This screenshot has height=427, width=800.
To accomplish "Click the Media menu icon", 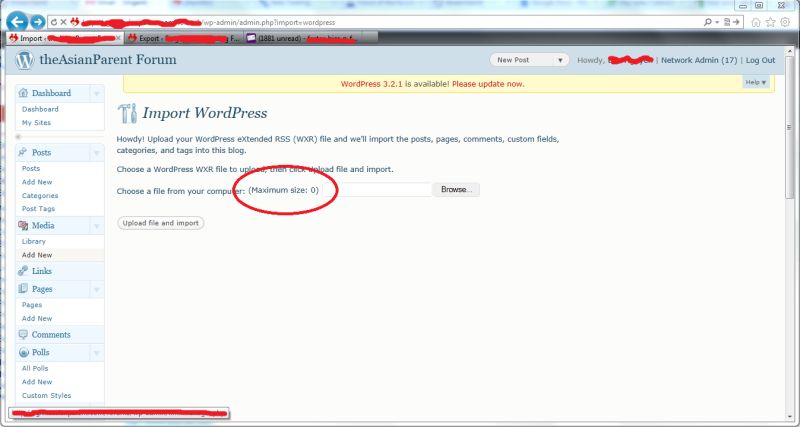I will tap(23, 225).
